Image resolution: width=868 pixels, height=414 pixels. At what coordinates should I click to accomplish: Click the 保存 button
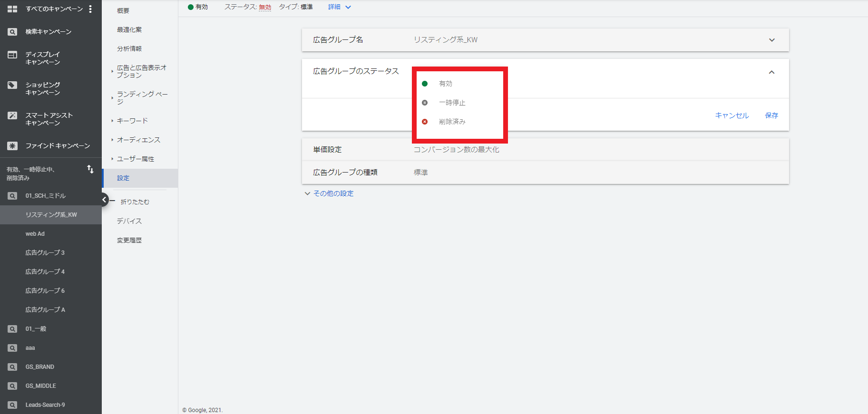coord(771,116)
